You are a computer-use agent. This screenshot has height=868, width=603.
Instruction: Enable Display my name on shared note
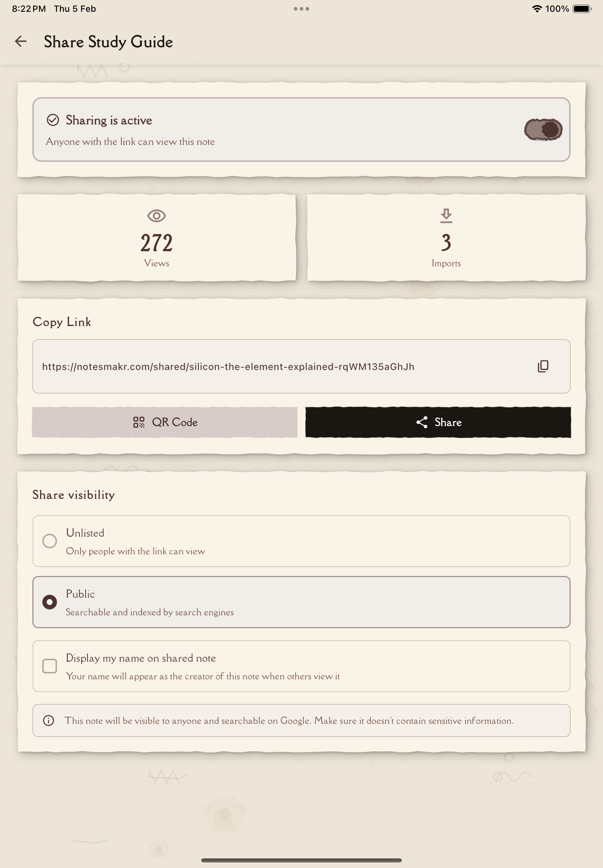pos(50,666)
